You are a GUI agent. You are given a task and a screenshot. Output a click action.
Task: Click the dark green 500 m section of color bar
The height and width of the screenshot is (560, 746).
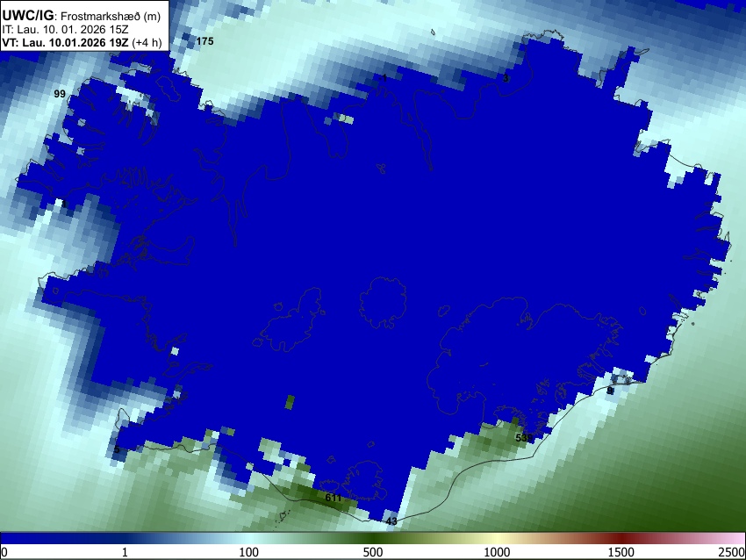(373, 538)
